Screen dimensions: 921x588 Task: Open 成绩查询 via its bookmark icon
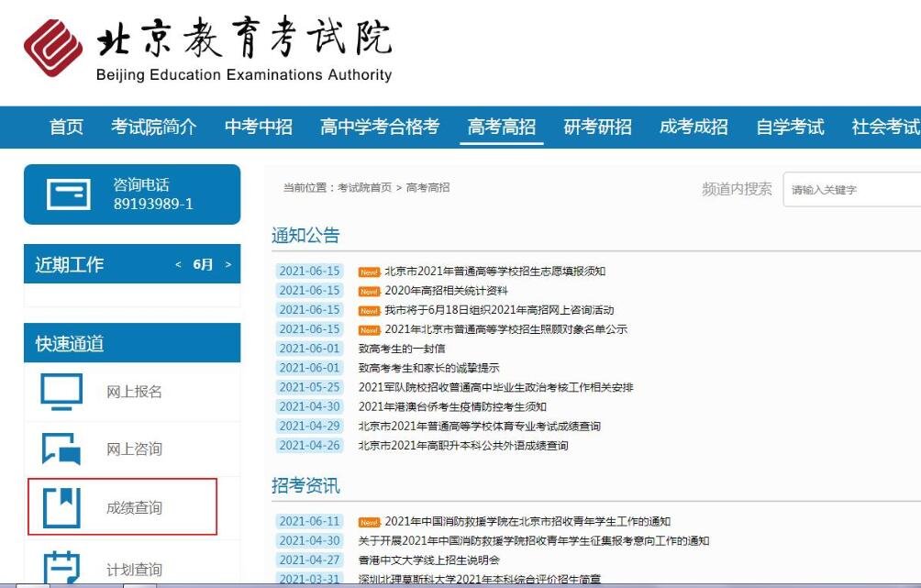[x=61, y=506]
